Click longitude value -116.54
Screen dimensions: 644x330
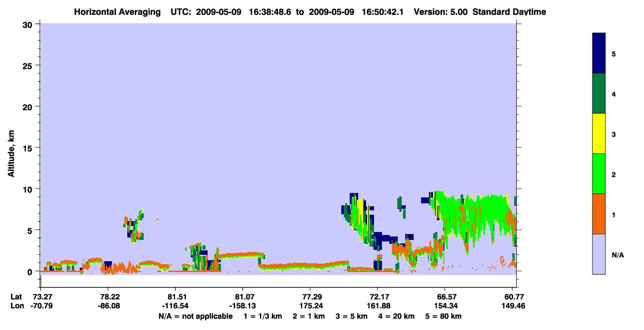click(x=175, y=306)
